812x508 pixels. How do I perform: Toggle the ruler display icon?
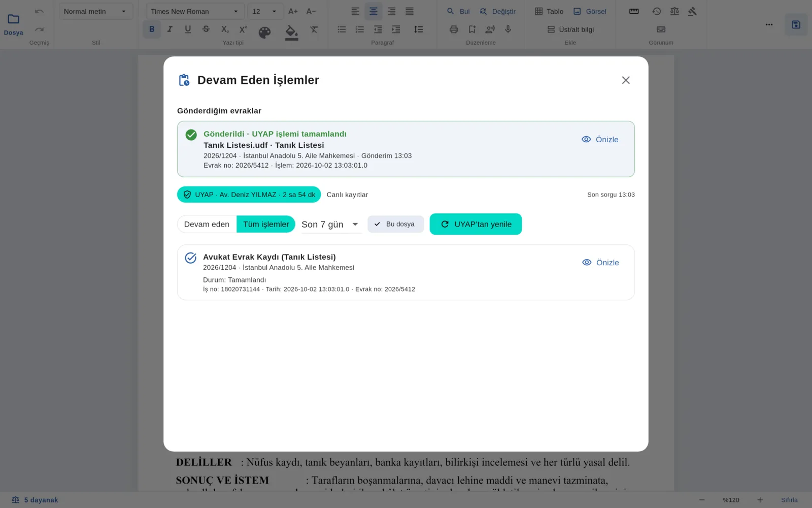(634, 11)
